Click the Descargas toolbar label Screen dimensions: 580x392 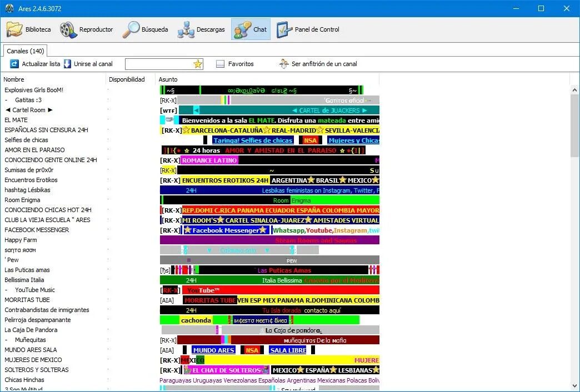point(211,29)
